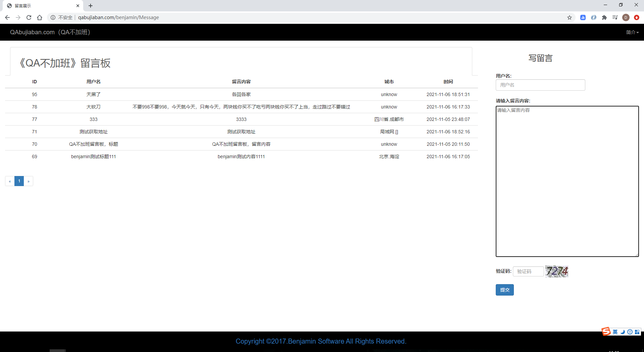Click message QA不加班留言板，留言内容

pos(241,144)
